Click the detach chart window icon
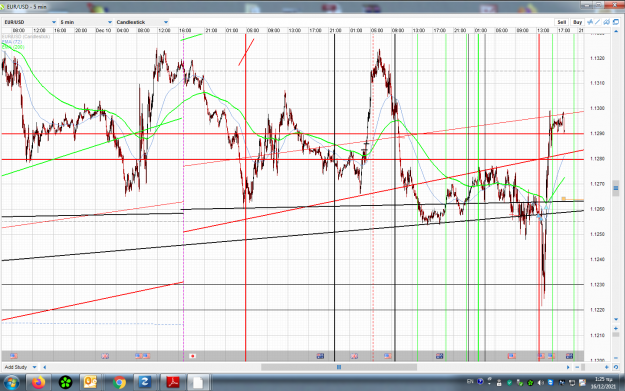The width and height of the screenshot is (625, 391). (x=616, y=22)
